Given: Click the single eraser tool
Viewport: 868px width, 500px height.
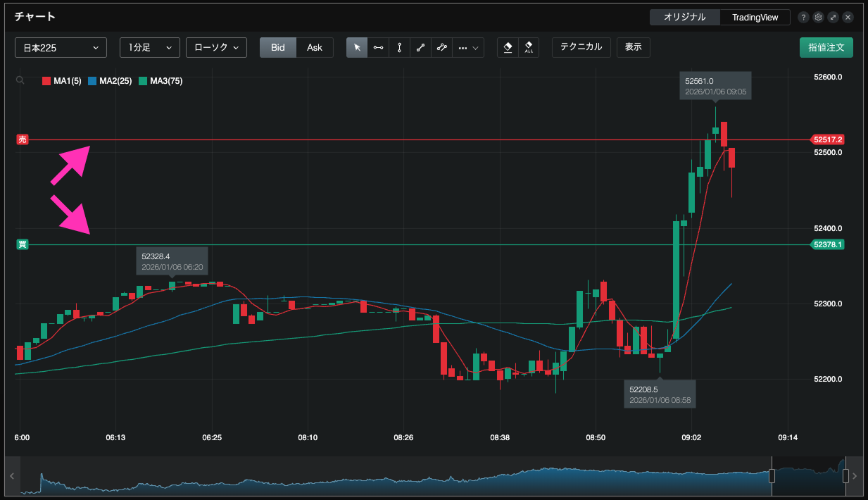Looking at the screenshot, I should pos(508,48).
